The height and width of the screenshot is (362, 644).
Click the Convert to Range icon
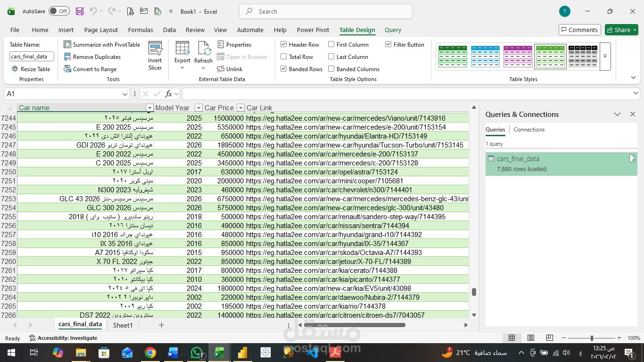tap(67, 69)
